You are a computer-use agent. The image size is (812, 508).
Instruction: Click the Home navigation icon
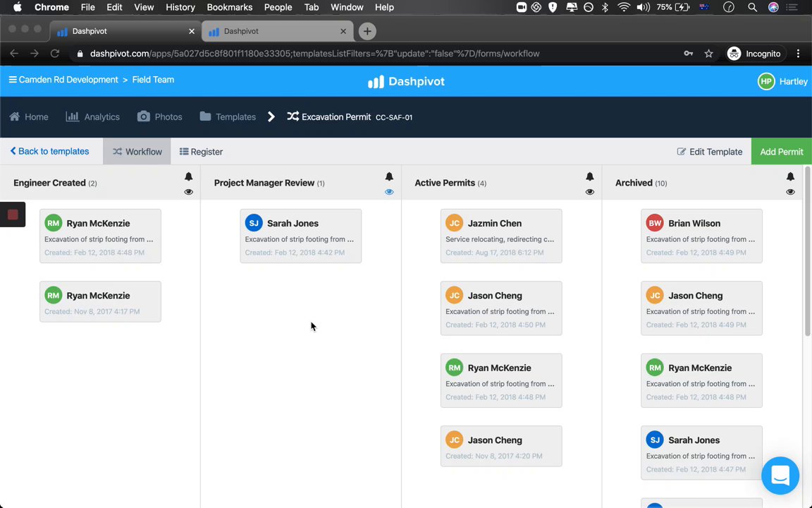pyautogui.click(x=15, y=116)
